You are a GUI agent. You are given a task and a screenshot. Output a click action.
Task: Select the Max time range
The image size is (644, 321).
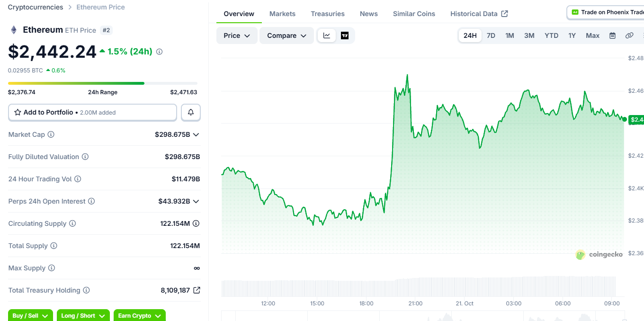(x=593, y=36)
